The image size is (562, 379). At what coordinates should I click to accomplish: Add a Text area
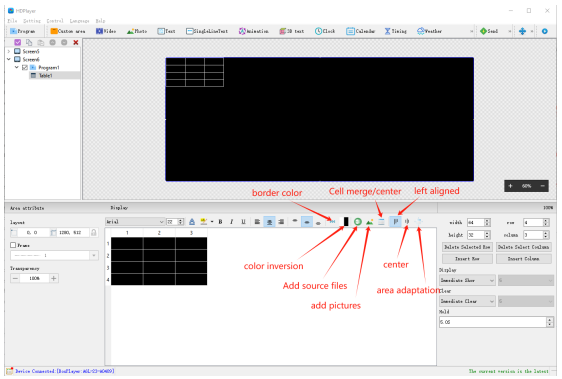166,31
